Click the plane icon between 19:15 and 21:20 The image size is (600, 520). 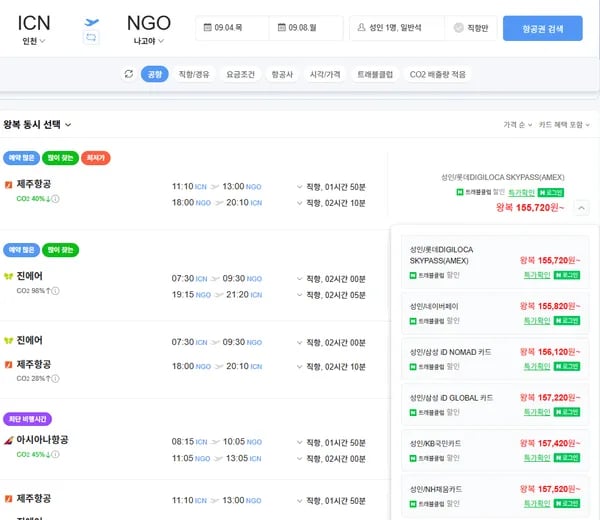coord(219,295)
